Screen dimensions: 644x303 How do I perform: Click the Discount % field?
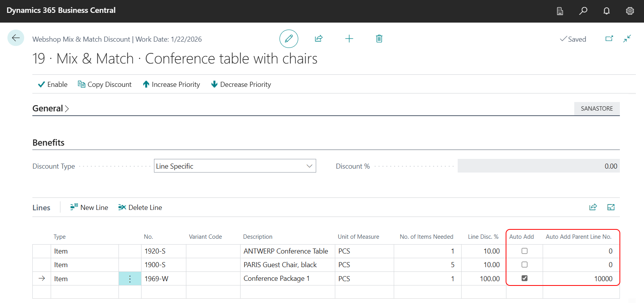[538, 166]
